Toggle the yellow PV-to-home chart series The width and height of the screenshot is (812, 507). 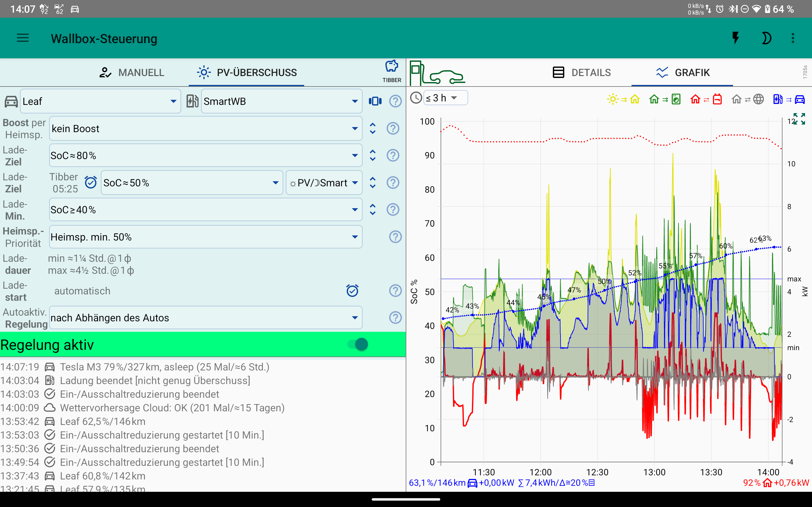623,99
